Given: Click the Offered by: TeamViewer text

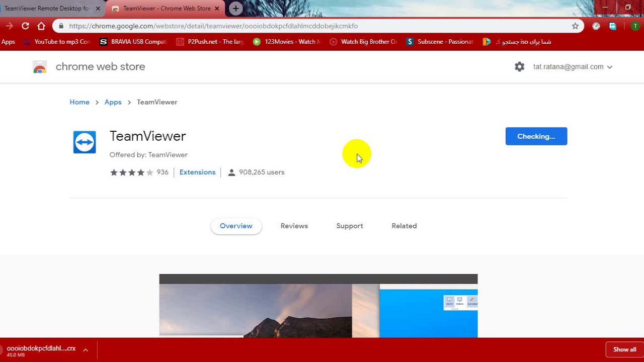Looking at the screenshot, I should pyautogui.click(x=148, y=155).
